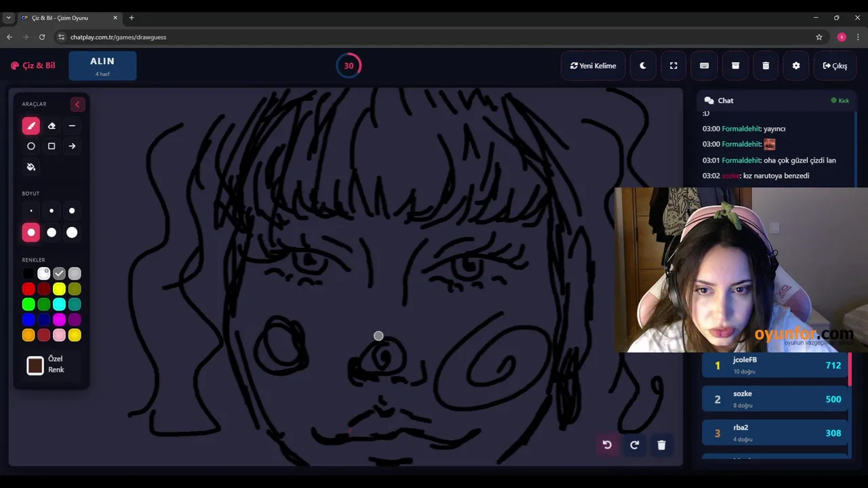Pick the bright blue color swatch
The width and height of the screenshot is (868, 488).
(x=28, y=320)
